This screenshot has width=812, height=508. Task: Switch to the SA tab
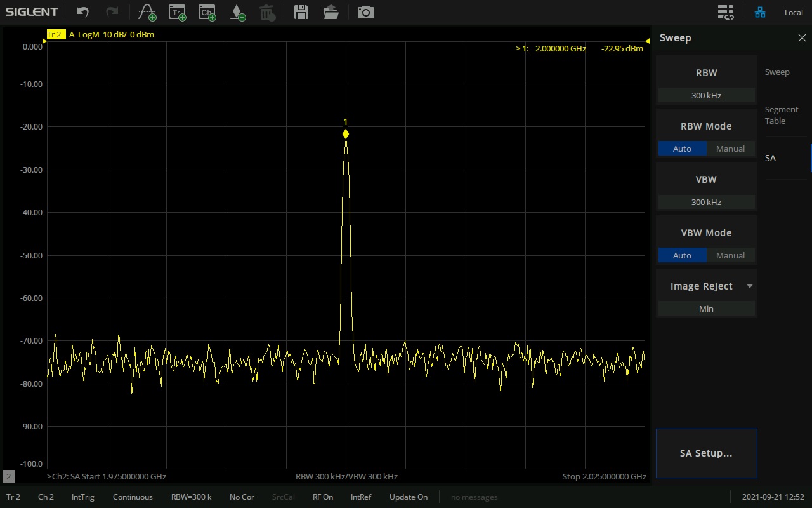click(x=770, y=158)
